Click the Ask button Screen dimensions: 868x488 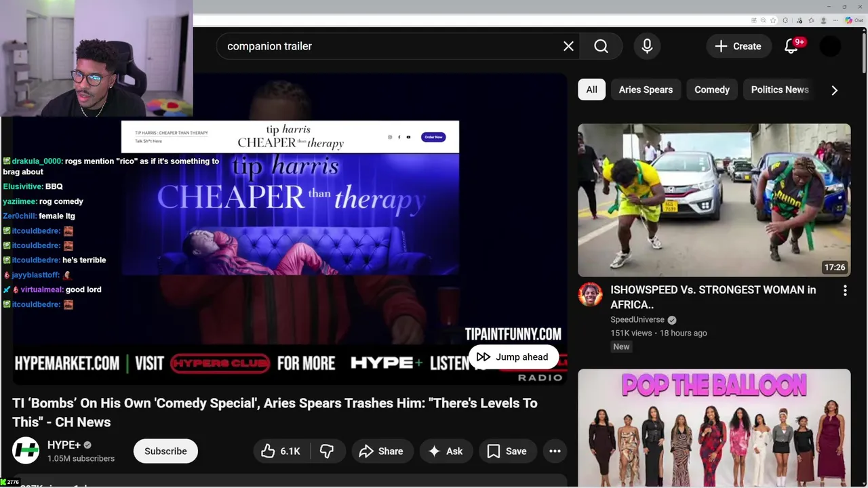click(446, 451)
